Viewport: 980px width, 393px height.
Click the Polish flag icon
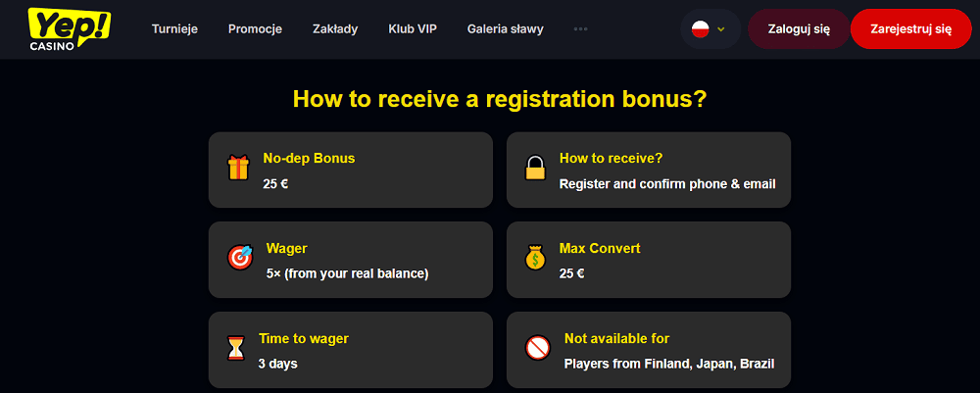click(700, 28)
